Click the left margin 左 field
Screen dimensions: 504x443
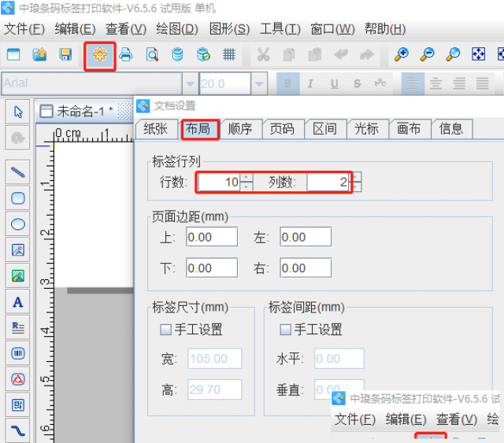point(306,237)
